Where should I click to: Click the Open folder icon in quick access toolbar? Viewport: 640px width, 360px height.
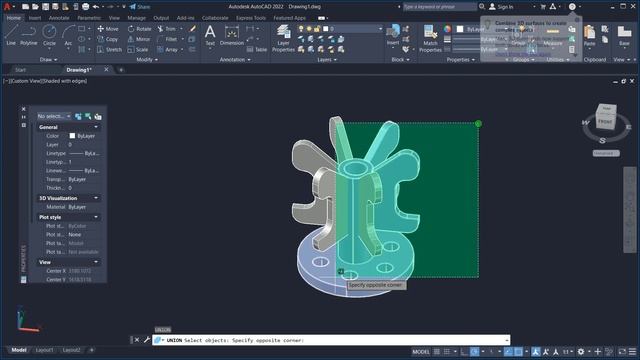[x=35, y=7]
